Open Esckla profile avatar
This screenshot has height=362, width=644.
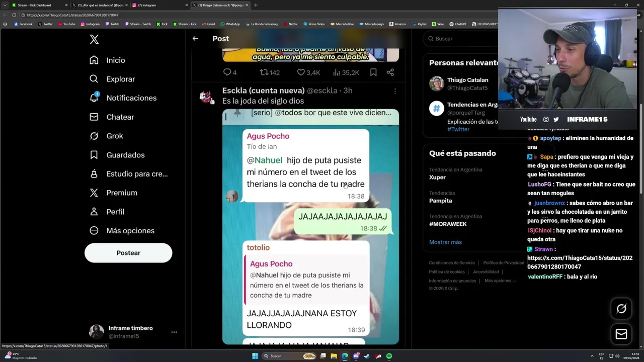point(207,97)
